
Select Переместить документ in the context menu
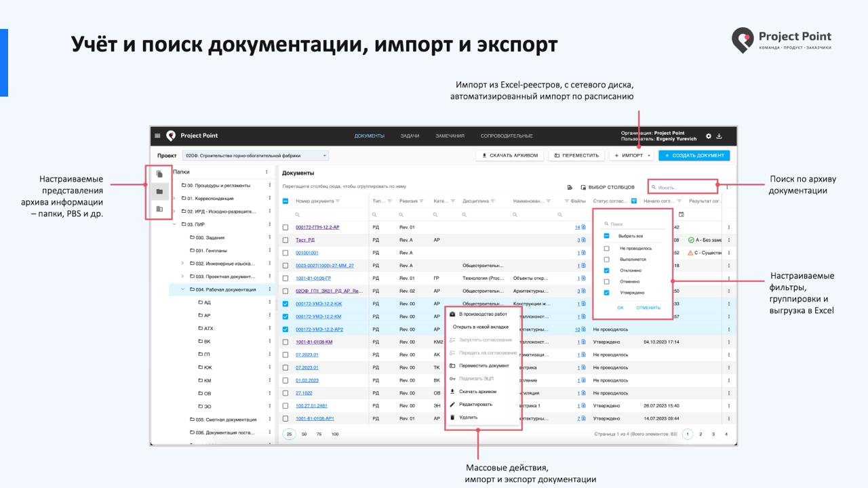484,366
